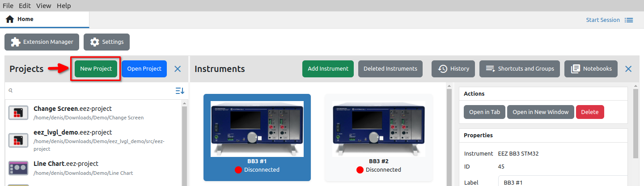Open the Extension Manager
Viewport: 644px width, 186px height.
tap(42, 42)
